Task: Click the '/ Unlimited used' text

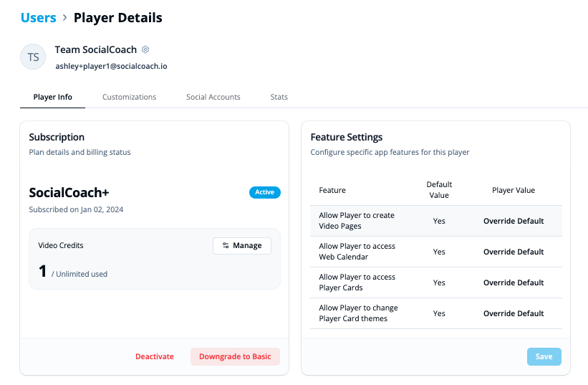Action: [x=79, y=274]
